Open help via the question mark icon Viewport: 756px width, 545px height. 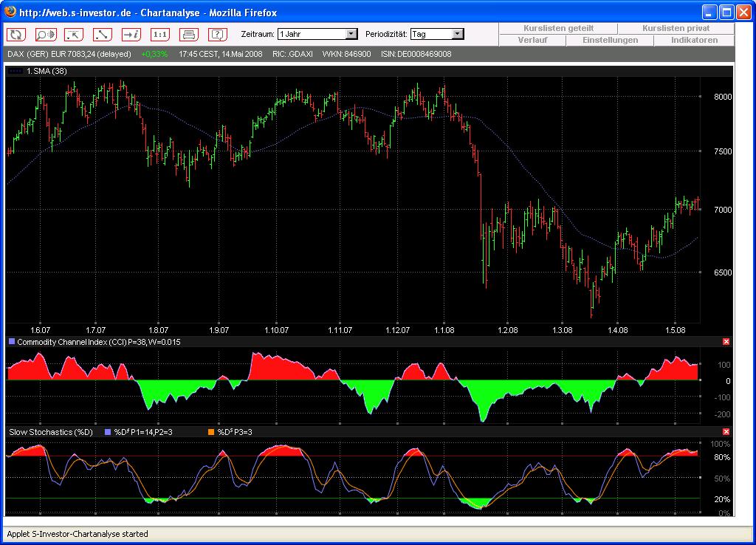pyautogui.click(x=218, y=34)
